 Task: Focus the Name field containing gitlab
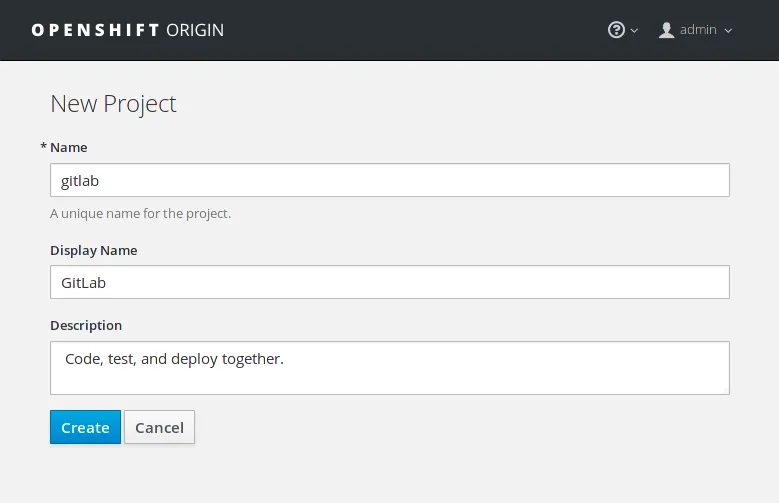389,180
